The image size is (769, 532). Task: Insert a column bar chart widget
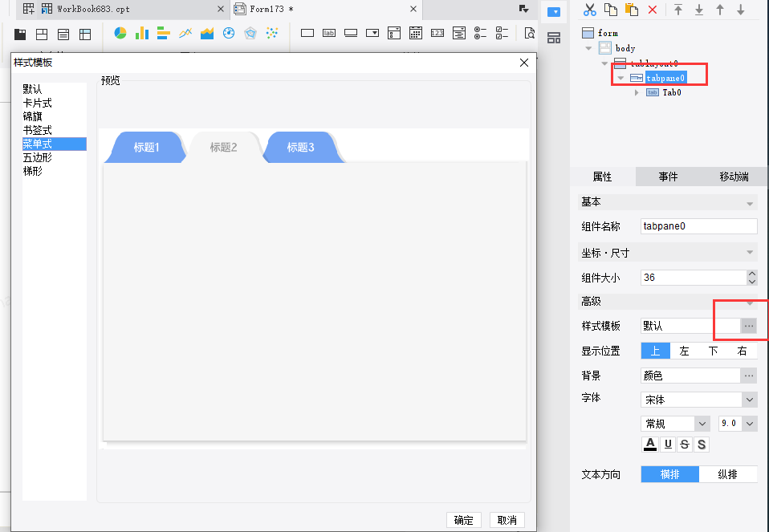[x=142, y=33]
